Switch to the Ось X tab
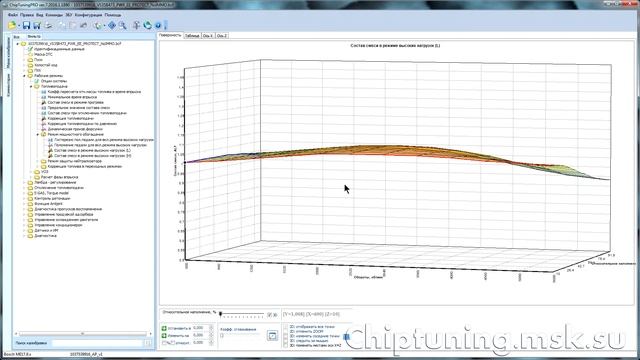This screenshot has height=360, width=640. click(208, 36)
